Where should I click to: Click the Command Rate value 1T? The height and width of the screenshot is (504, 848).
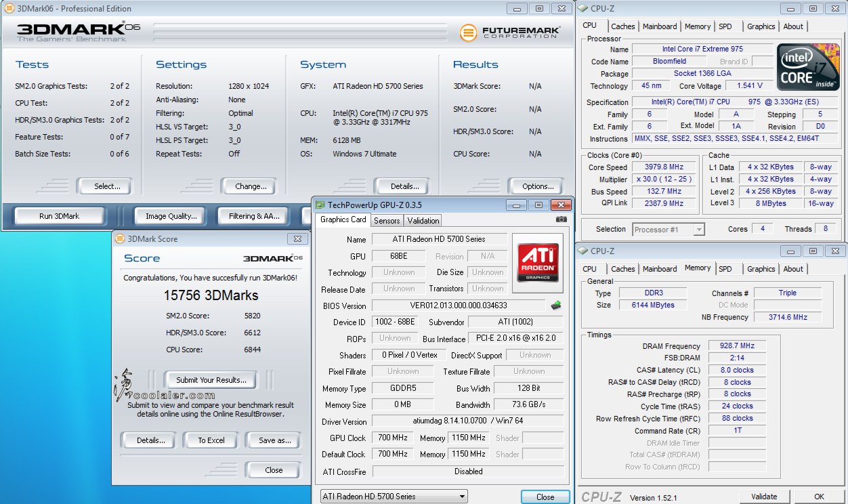(x=738, y=431)
